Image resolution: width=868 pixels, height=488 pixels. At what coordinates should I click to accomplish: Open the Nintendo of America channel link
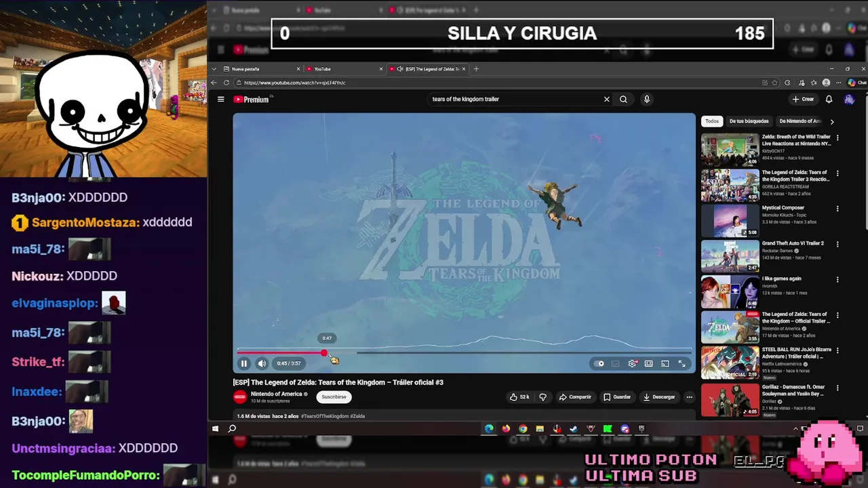(x=276, y=394)
